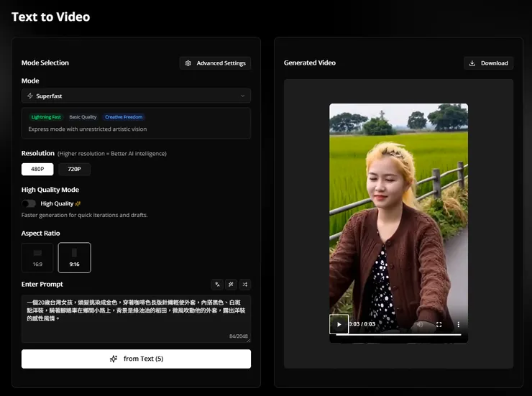This screenshot has height=396, width=532.
Task: Expand the Superfast mode dropdown
Action: [136, 96]
